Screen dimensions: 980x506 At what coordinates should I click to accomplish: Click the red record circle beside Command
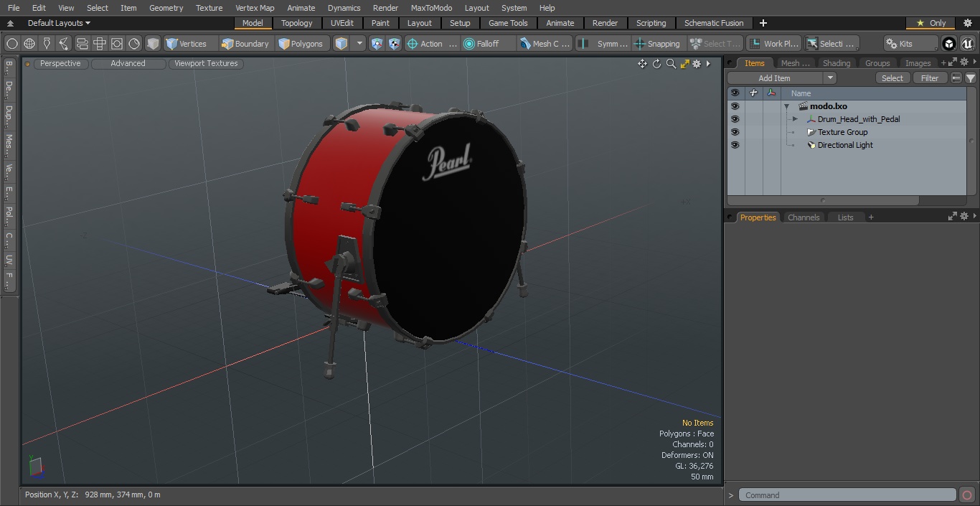967,495
